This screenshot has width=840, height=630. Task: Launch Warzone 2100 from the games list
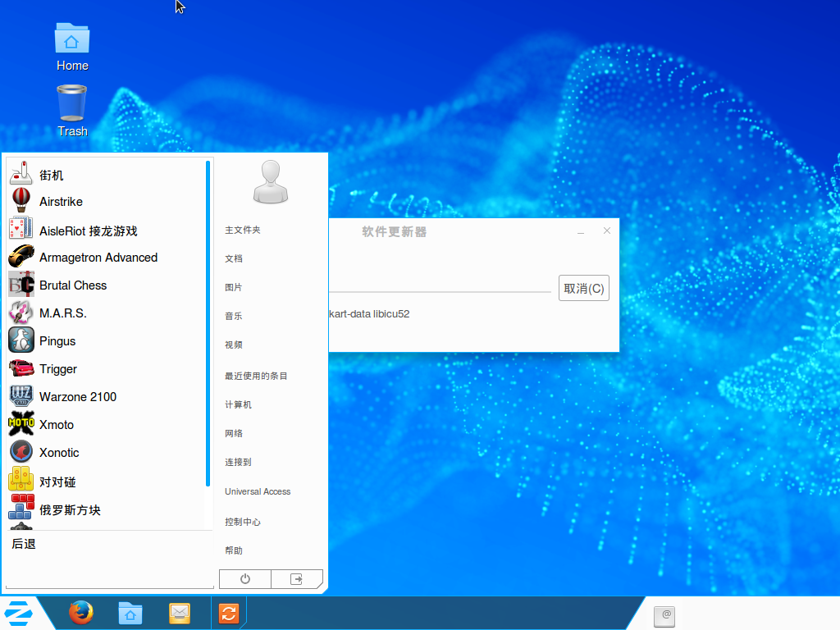79,396
